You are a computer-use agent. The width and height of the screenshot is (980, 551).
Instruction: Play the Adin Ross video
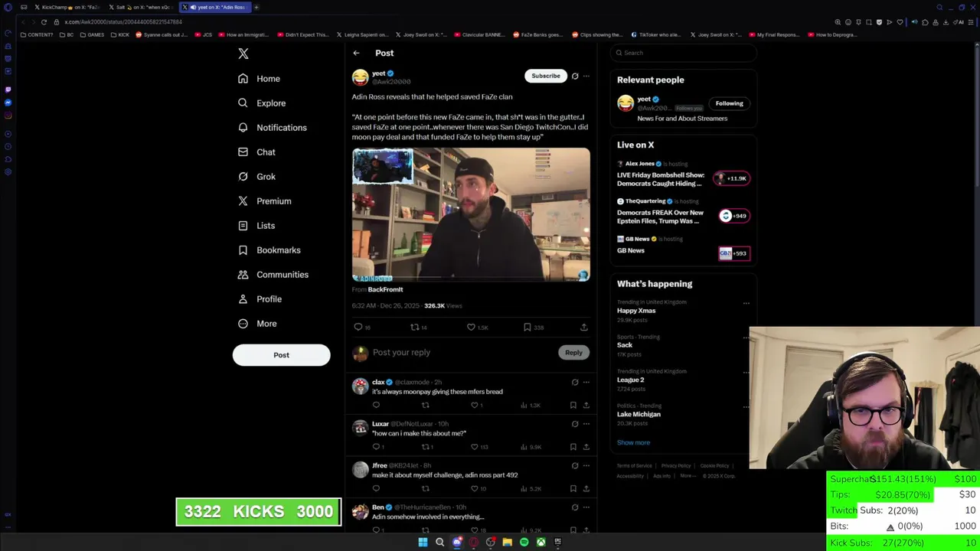471,215
